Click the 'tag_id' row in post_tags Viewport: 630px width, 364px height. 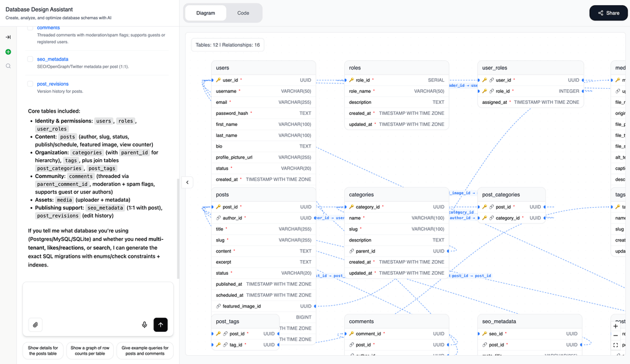click(246, 345)
